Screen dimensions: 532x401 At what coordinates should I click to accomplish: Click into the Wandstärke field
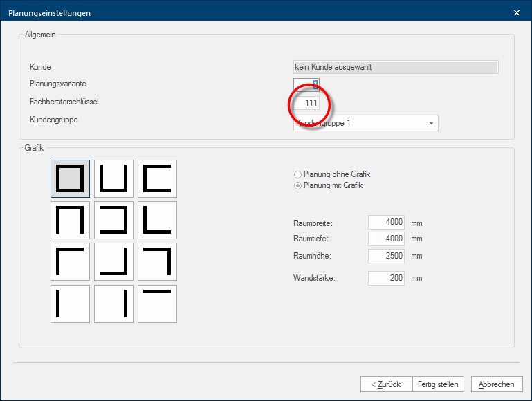pos(386,278)
